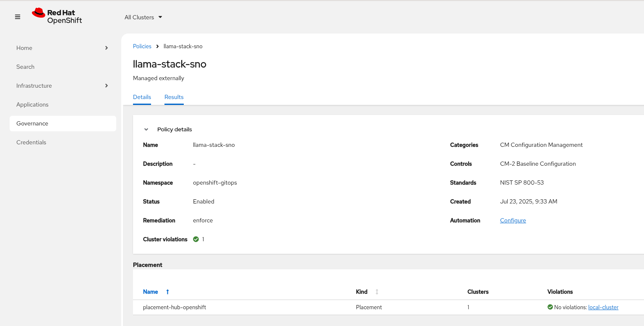Click the Red Hat OpenShift logo
The height and width of the screenshot is (326, 644).
[57, 16]
